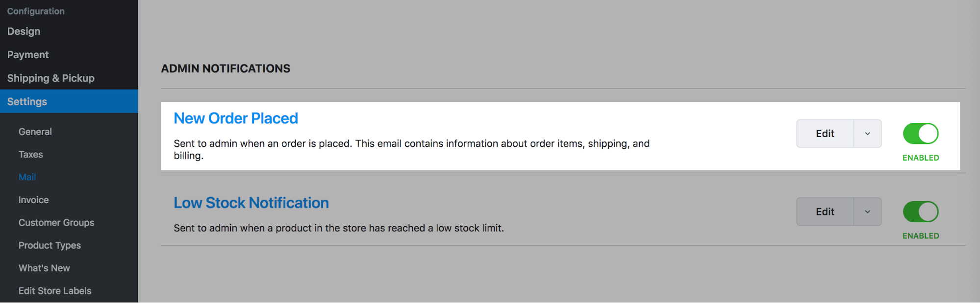The width and height of the screenshot is (980, 303).
Task: Open the Low Stock Notification title link
Action: click(251, 203)
